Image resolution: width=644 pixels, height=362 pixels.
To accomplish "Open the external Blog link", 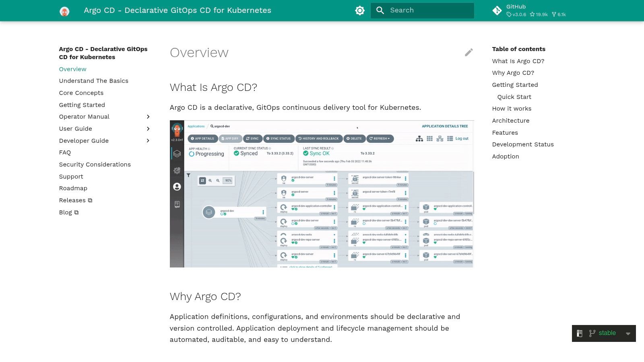I will coord(69,212).
